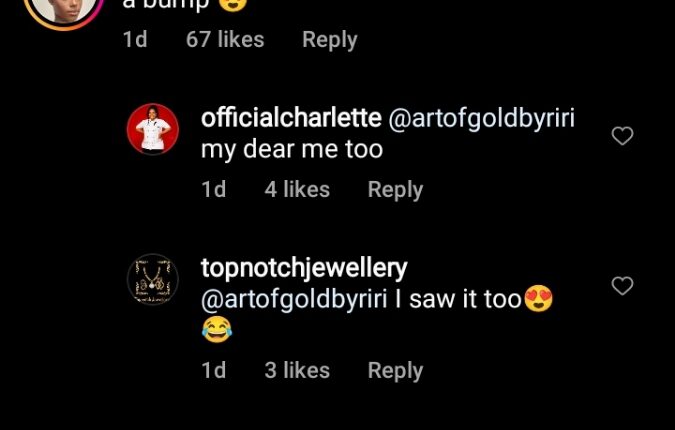View the 4 likes on officialcharlette's comment
The height and width of the screenshot is (430, 675).
click(x=297, y=189)
